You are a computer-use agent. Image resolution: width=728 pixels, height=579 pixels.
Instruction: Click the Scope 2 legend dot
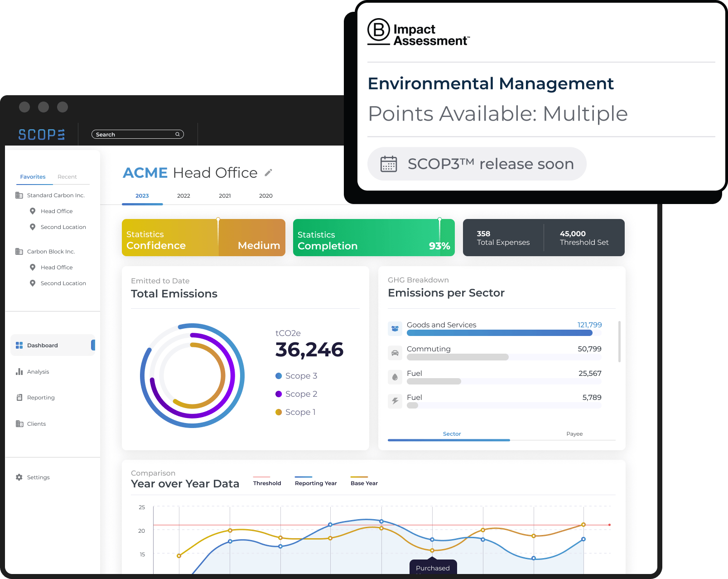(x=279, y=394)
